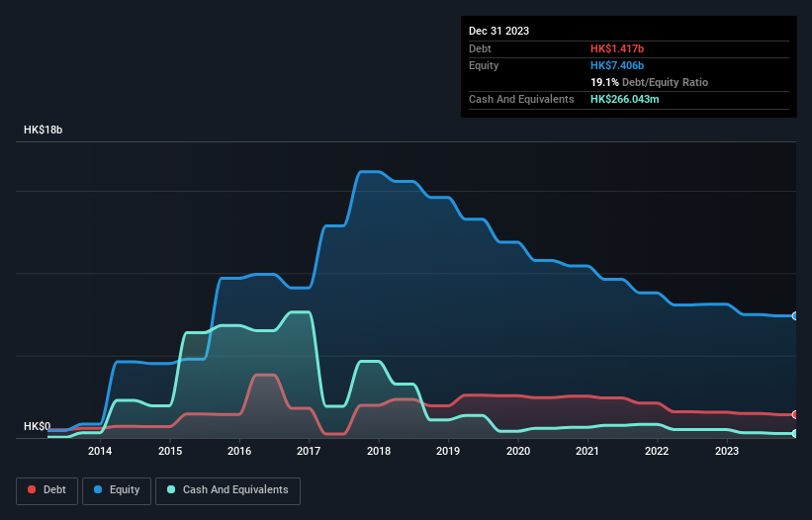Click the blue Equity endpoint marker

[795, 316]
